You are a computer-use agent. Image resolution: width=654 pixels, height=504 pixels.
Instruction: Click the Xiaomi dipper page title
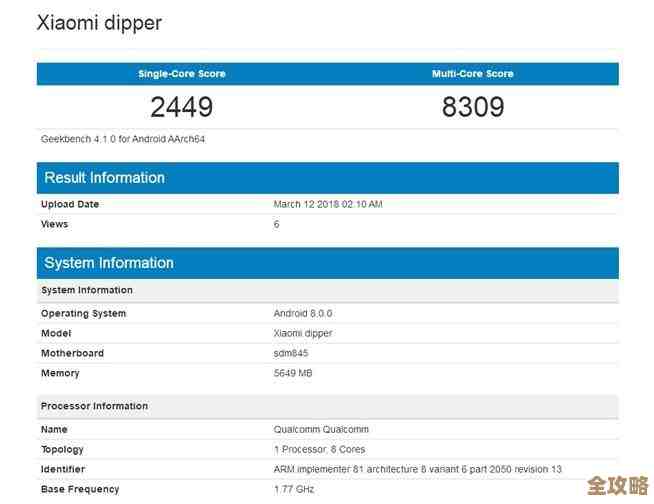pyautogui.click(x=99, y=23)
